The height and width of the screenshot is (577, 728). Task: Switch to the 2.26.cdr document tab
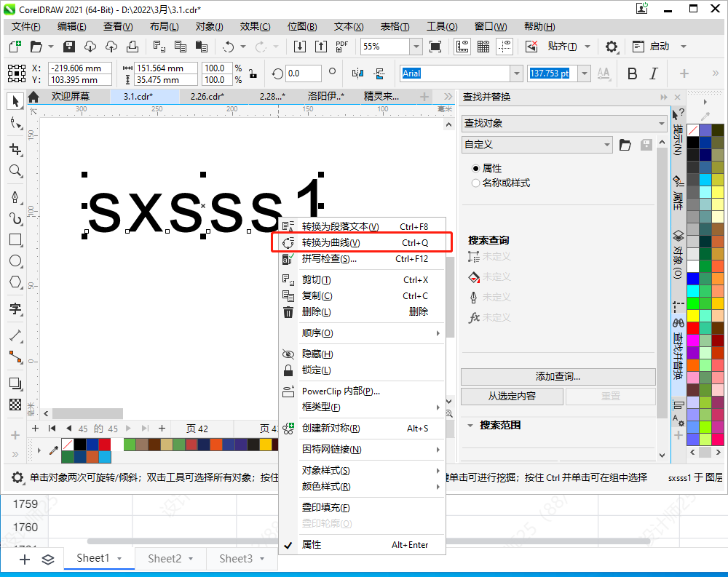[x=207, y=96]
